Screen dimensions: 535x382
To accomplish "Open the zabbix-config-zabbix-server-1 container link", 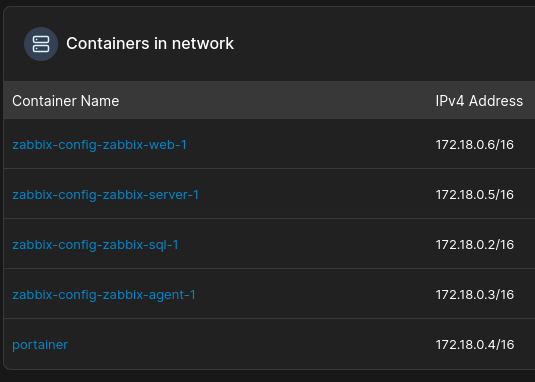I will coord(105,195).
